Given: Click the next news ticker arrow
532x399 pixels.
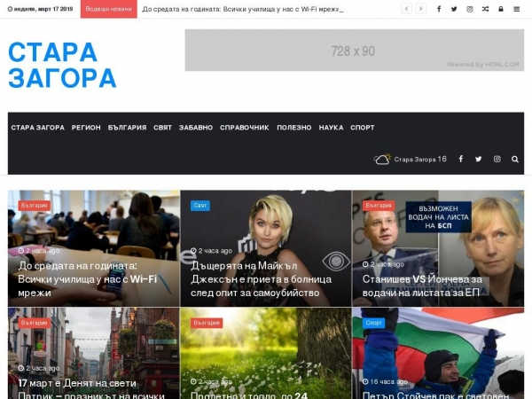Looking at the screenshot, I should click(420, 9).
